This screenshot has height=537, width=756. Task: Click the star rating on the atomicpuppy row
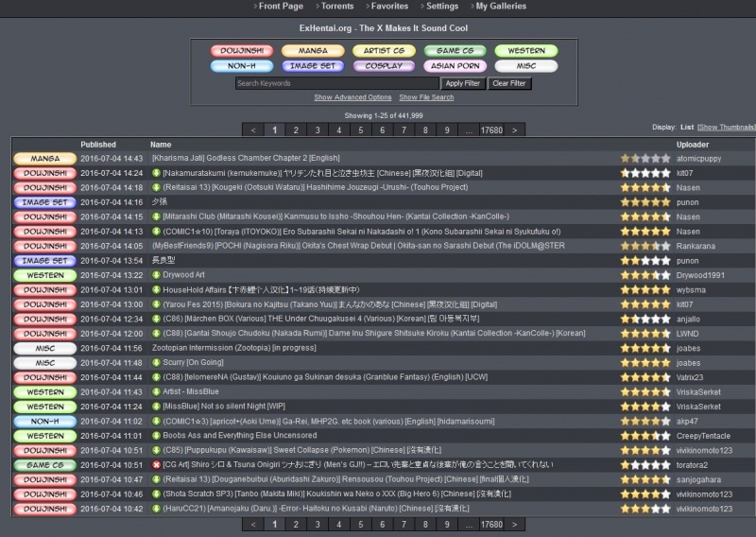(645, 159)
